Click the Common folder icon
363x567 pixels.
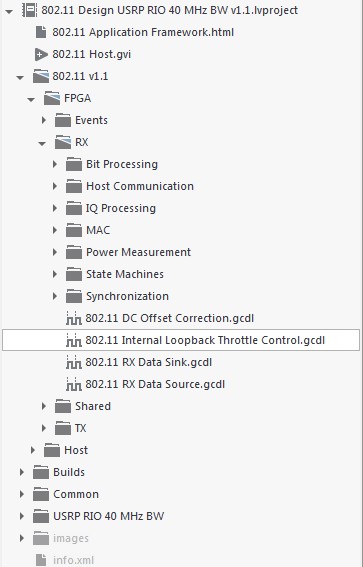(41, 495)
